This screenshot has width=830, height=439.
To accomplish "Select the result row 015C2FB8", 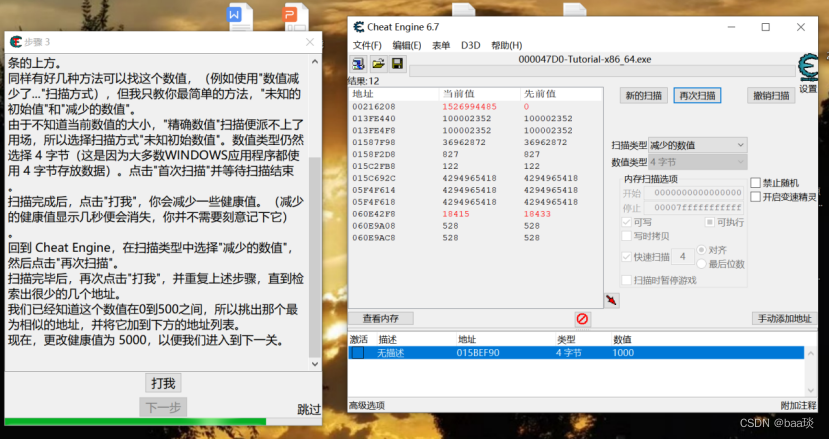I will tap(475, 166).
